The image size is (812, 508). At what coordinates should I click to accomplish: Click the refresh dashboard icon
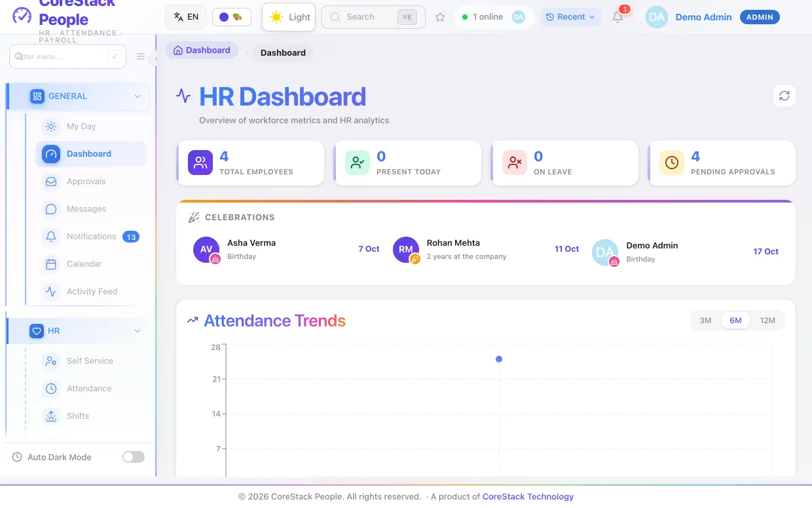784,96
